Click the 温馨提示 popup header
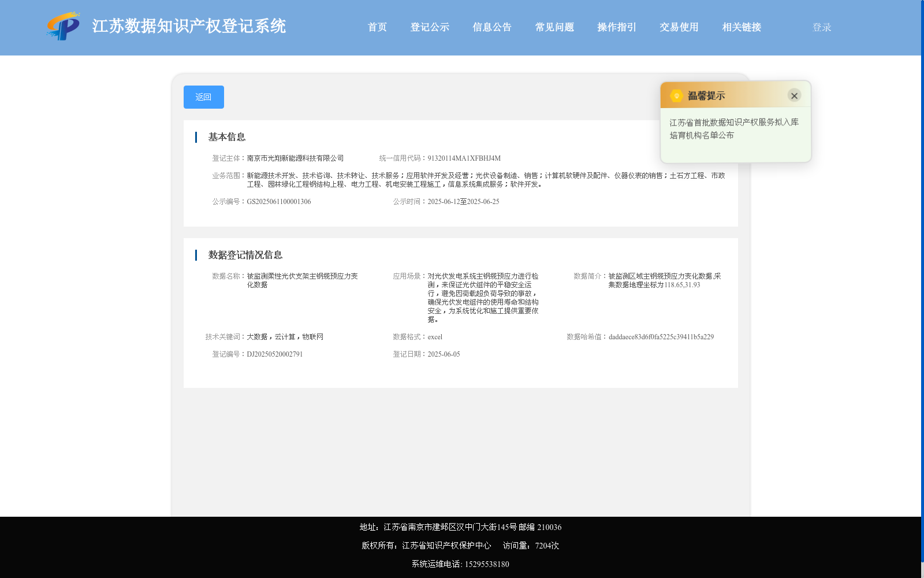 736,95
